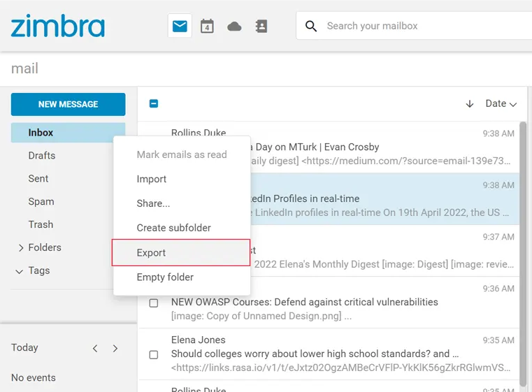Open the Spam folder
The height and width of the screenshot is (392, 532).
[x=41, y=202]
